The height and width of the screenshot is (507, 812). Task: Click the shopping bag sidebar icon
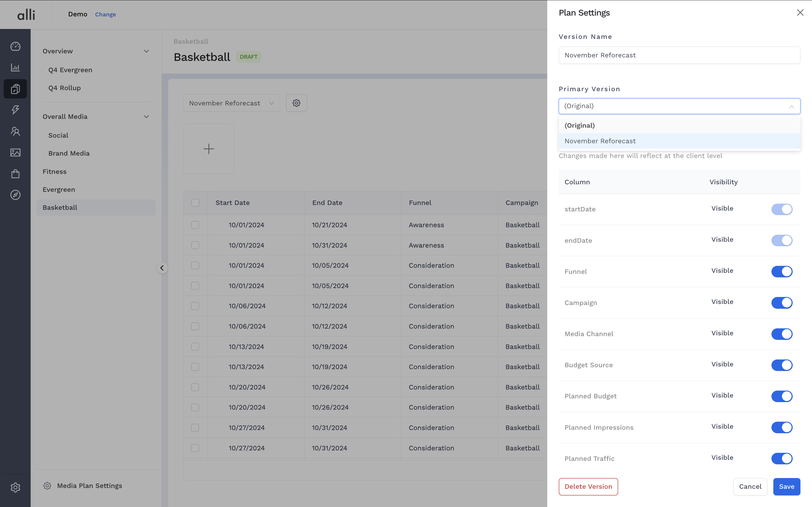[15, 174]
